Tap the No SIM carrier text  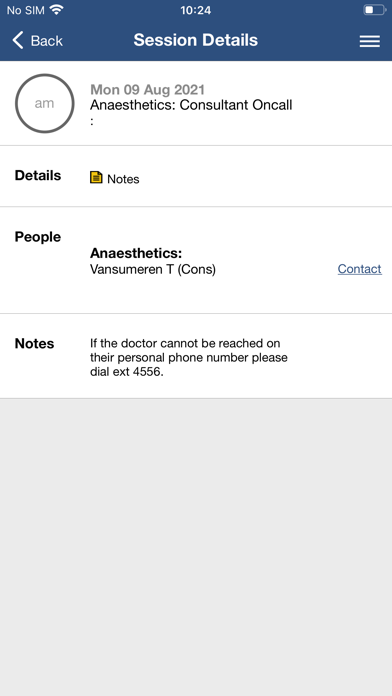(25, 10)
